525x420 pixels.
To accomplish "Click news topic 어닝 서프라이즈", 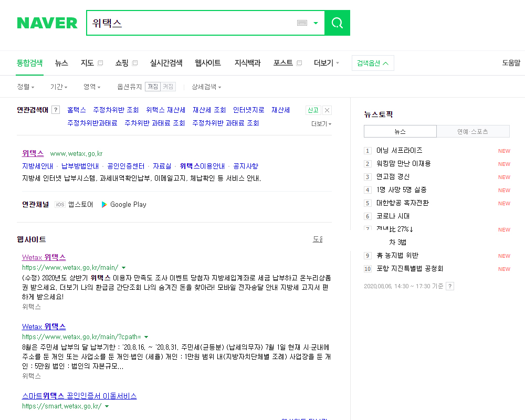I will pos(399,150).
